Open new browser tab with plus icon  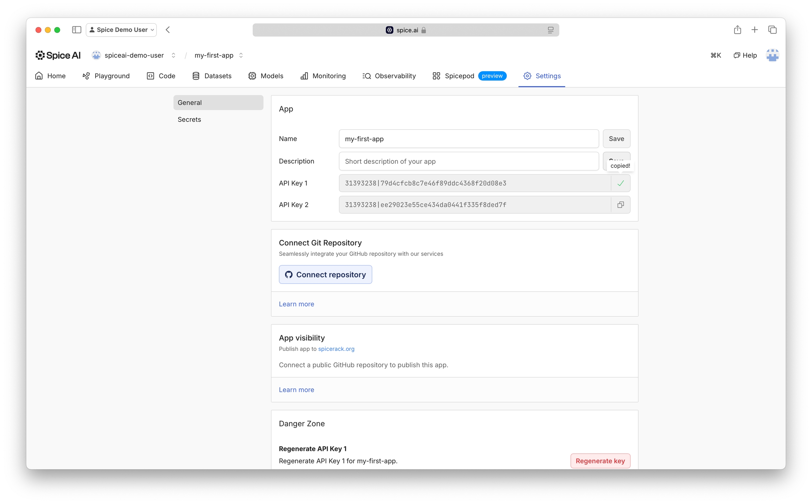[x=755, y=30]
